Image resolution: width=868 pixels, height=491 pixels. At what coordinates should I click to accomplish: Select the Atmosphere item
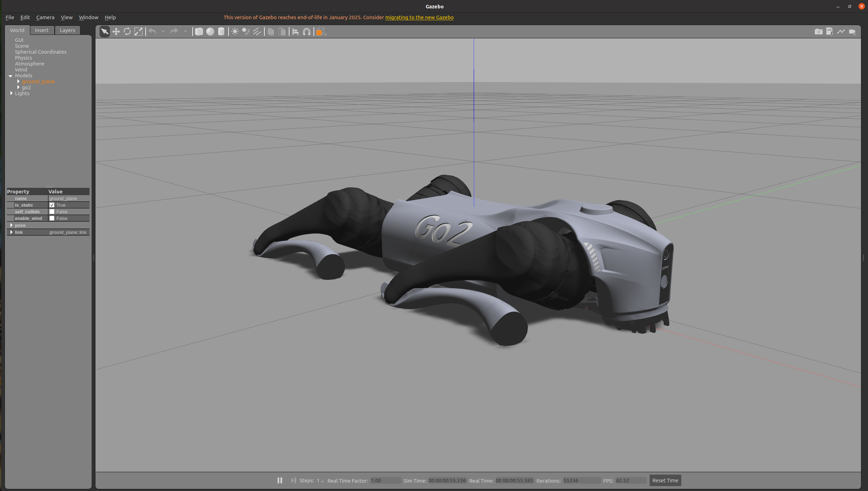click(30, 64)
